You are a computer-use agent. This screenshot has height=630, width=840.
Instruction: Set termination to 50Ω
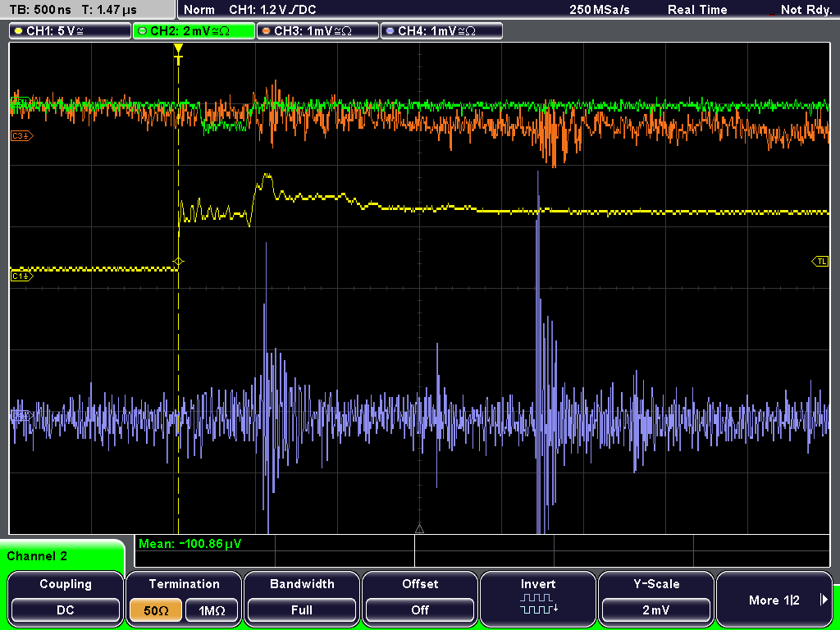point(156,610)
